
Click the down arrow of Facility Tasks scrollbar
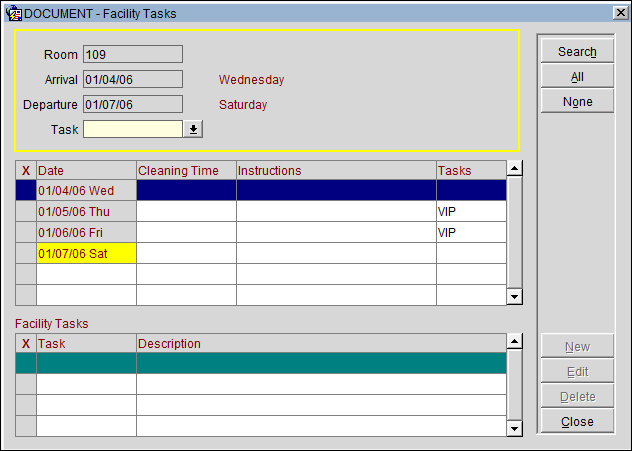[x=514, y=428]
